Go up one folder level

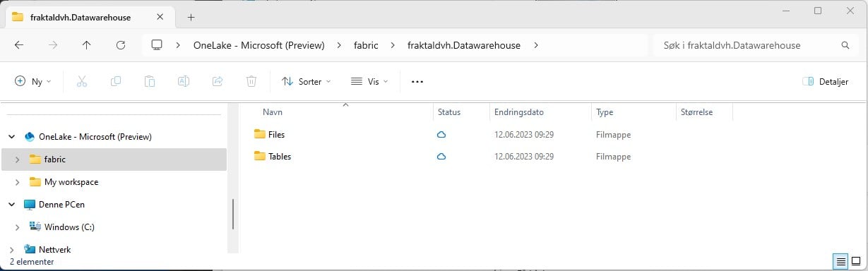86,45
